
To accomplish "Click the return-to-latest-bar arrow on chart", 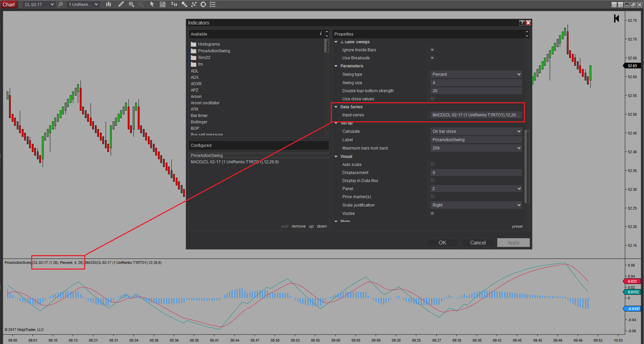I will tap(616, 18).
